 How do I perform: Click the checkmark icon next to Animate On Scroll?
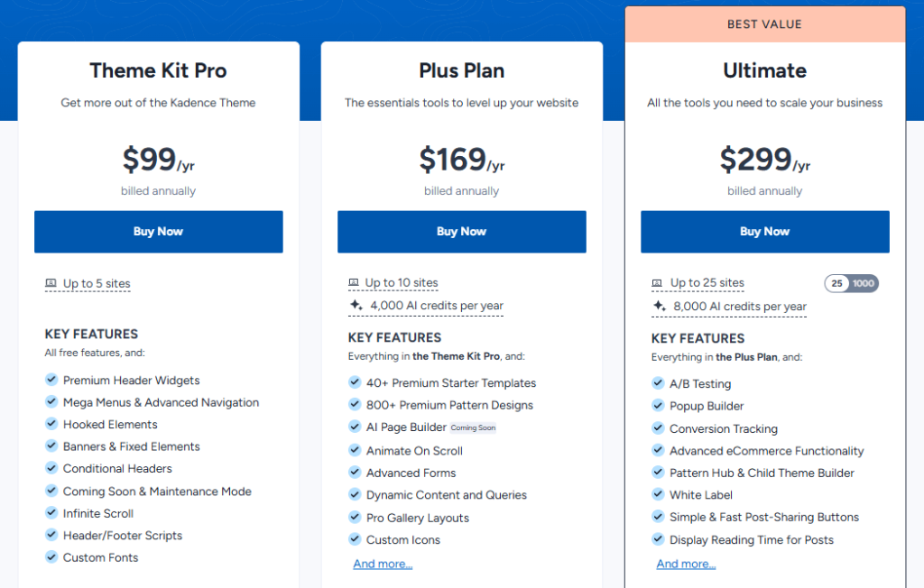(x=355, y=450)
